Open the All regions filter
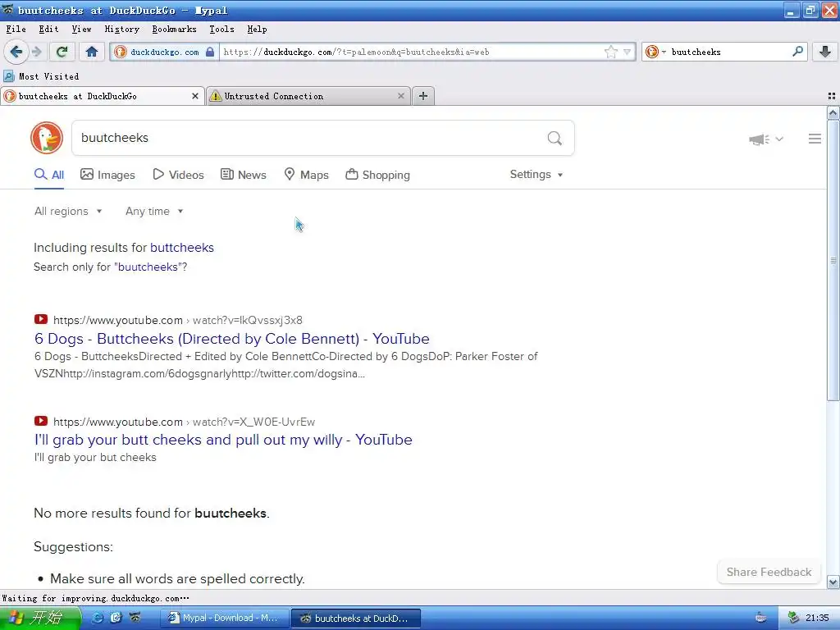840x630 pixels. 68,211
